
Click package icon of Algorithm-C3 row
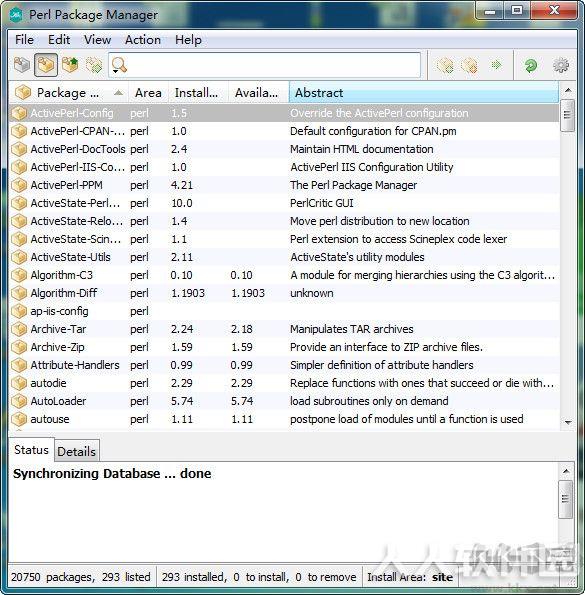pyautogui.click(x=19, y=275)
